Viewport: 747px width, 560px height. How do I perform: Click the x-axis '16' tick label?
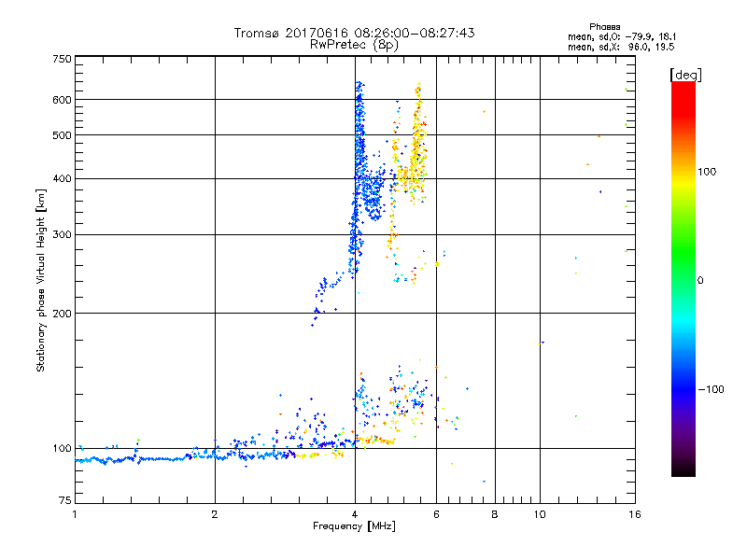tap(635, 514)
